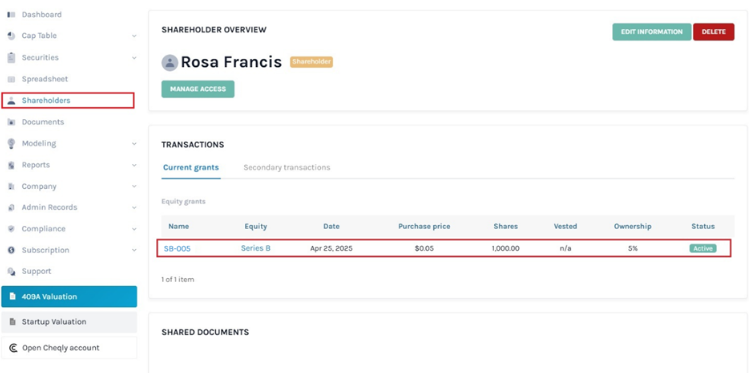Image resolution: width=749 pixels, height=373 pixels.
Task: Open the Dashboard menu item
Action: [42, 15]
